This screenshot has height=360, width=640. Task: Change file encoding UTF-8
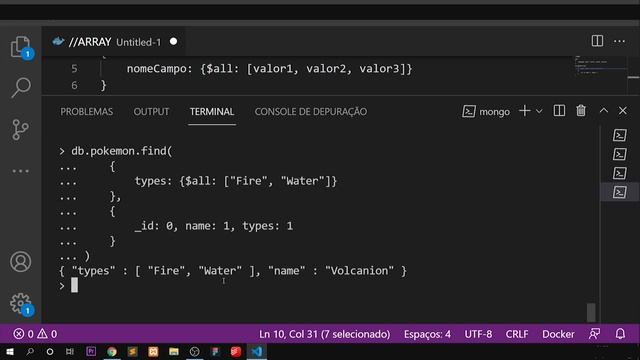pos(478,334)
